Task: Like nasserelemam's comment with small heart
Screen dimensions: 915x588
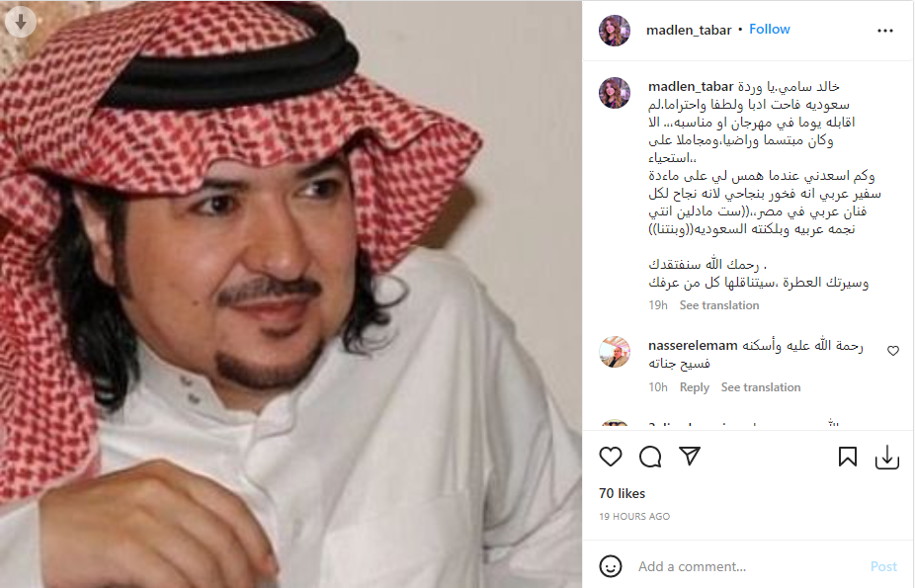Action: 893,351
